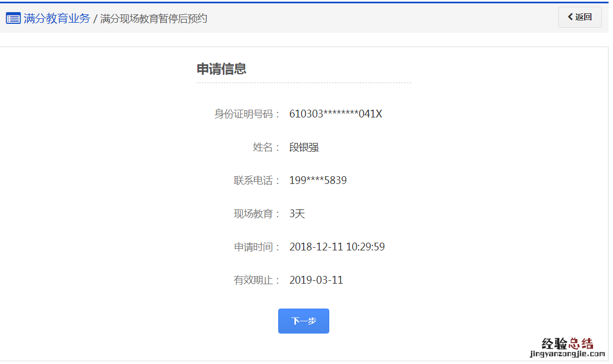Viewport: 613px width, 364px height.
Task: Click the masked phone number 199****5839
Action: (317, 180)
